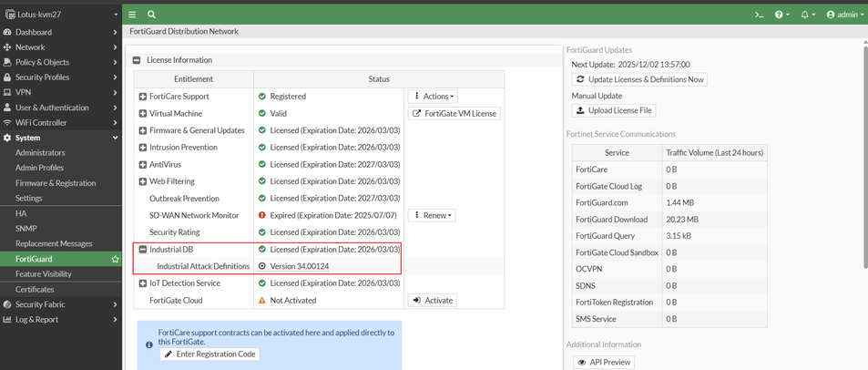Viewport: 868px width, 370px height.
Task: Collapse the Industrial DB entry
Action: pyautogui.click(x=143, y=249)
